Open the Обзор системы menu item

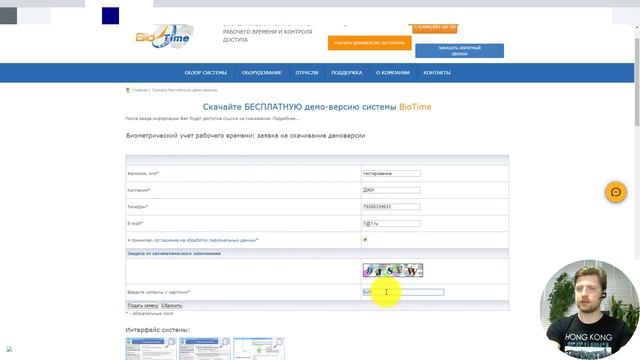pyautogui.click(x=205, y=73)
